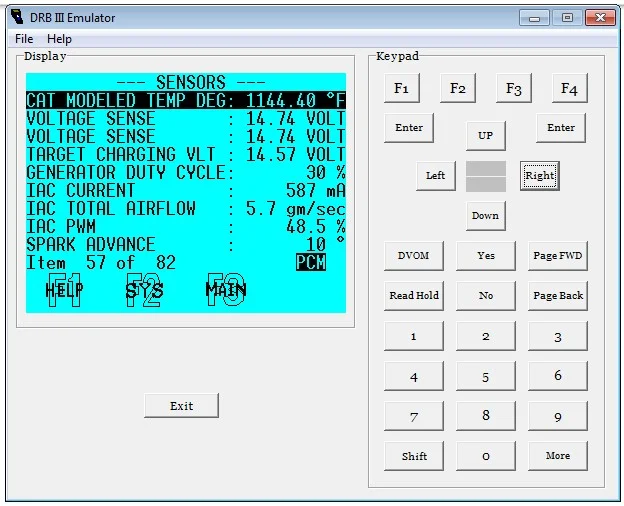
Task: Click the Shift button
Action: pyautogui.click(x=413, y=456)
